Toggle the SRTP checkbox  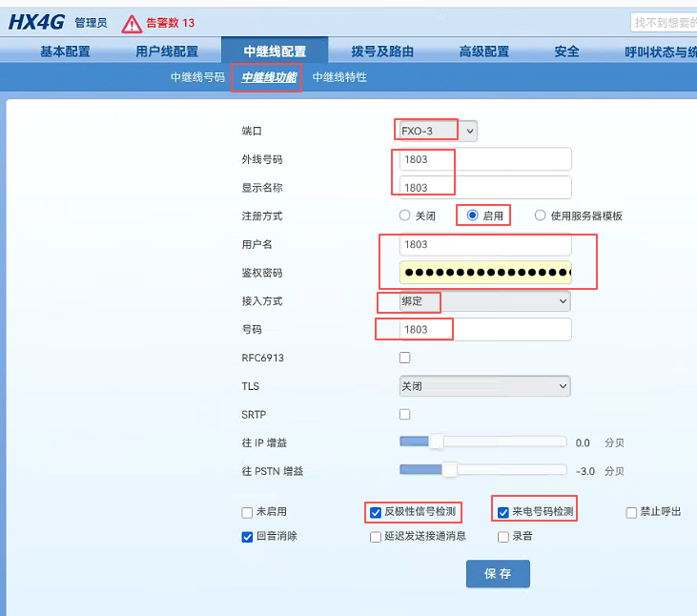coord(404,415)
